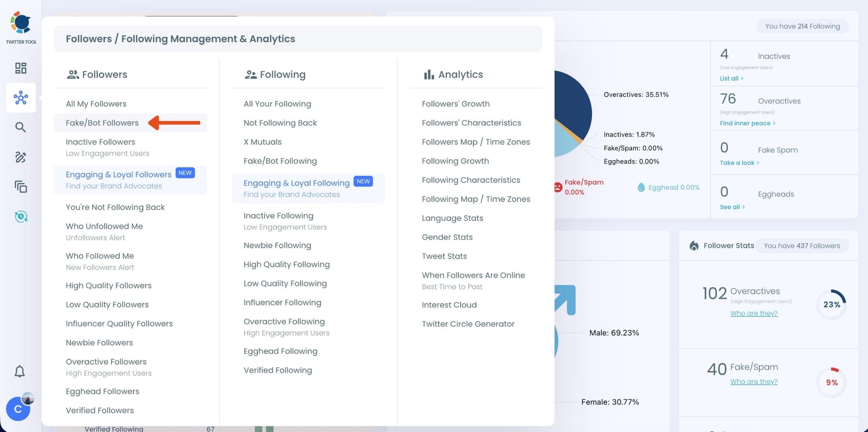868x432 pixels.
Task: Open Fake/Bot Following
Action: point(280,161)
